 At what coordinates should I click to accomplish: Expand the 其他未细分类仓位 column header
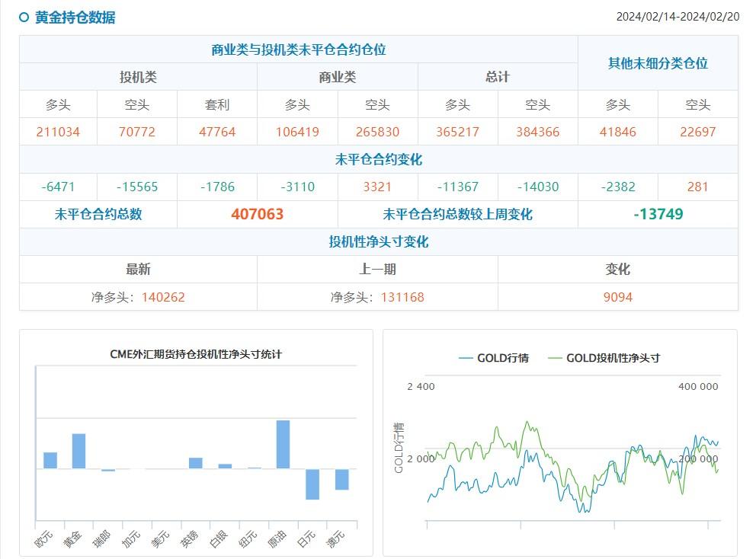pos(657,62)
